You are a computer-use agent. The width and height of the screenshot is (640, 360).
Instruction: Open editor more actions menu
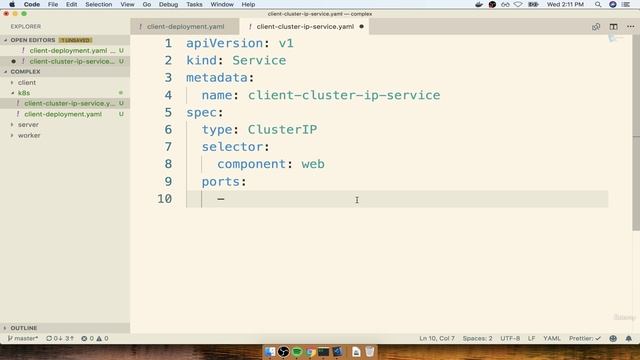[631, 27]
